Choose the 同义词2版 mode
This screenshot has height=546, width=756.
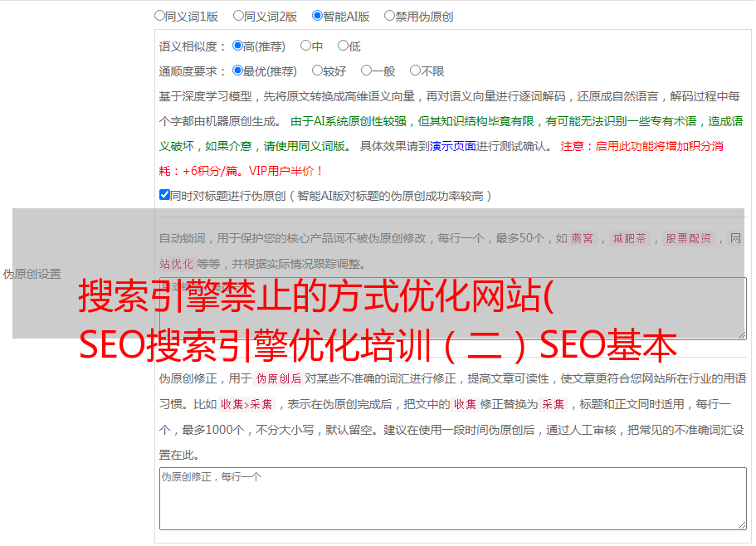click(x=238, y=16)
